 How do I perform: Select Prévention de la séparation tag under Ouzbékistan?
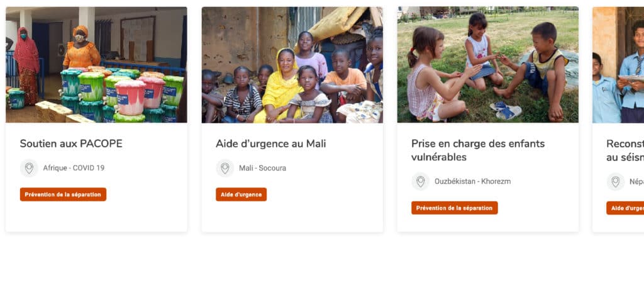point(454,208)
